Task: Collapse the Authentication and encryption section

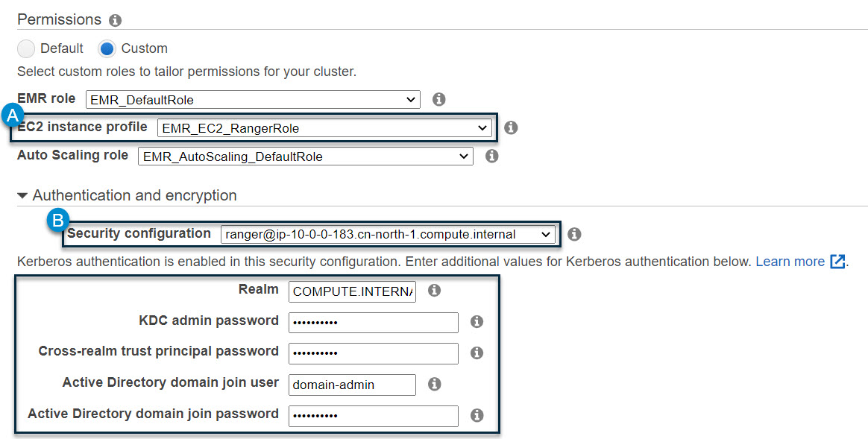Action: pyautogui.click(x=23, y=196)
